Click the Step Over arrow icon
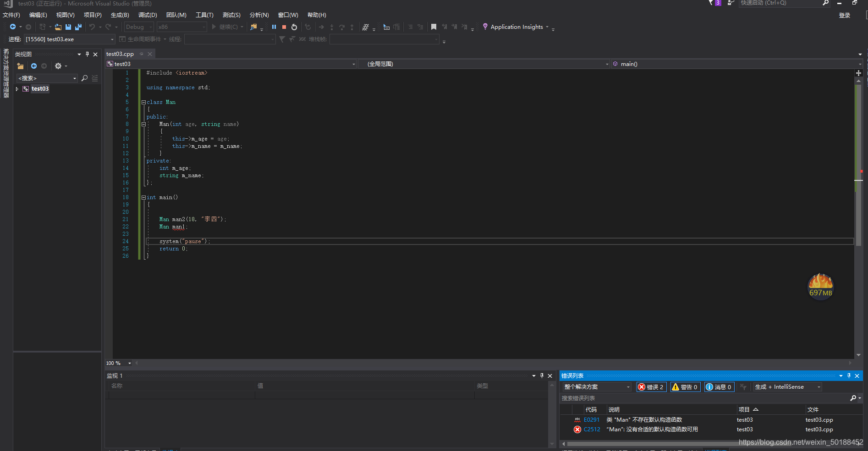The image size is (868, 451). [342, 27]
